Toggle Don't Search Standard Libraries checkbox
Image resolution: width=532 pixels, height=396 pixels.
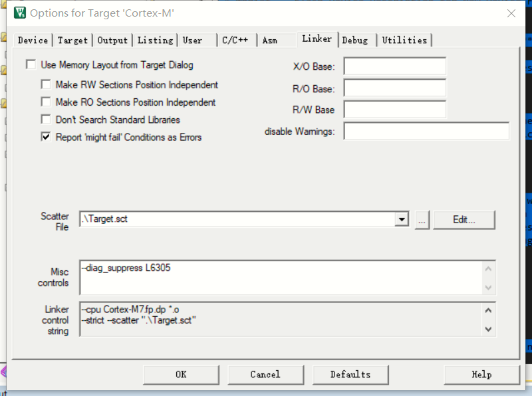click(x=46, y=120)
